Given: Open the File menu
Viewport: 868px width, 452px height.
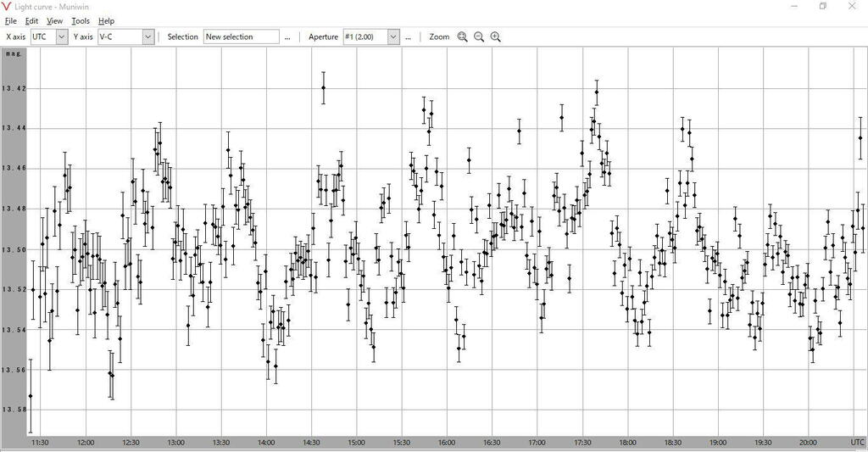Looking at the screenshot, I should tap(10, 21).
